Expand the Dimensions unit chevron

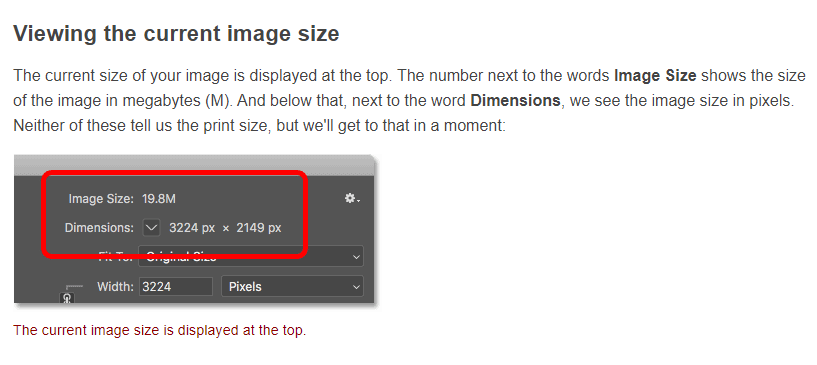tap(151, 228)
